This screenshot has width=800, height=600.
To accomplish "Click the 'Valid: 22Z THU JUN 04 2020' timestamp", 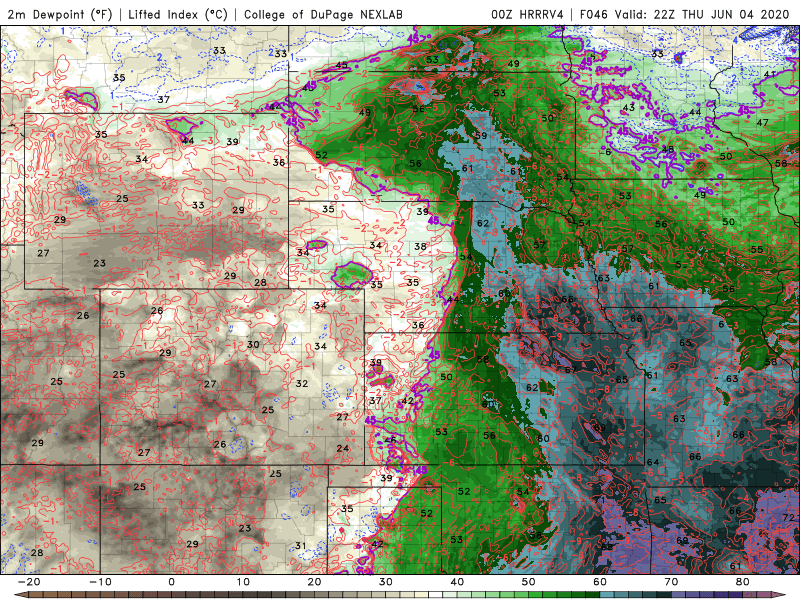I will 702,14.
